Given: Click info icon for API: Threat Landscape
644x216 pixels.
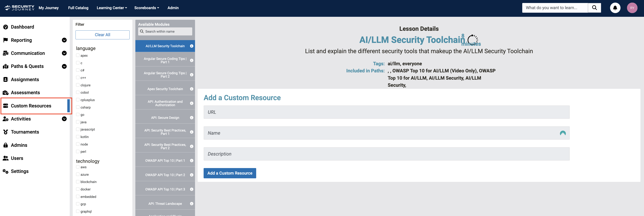Looking at the screenshot, I should 191,204.
